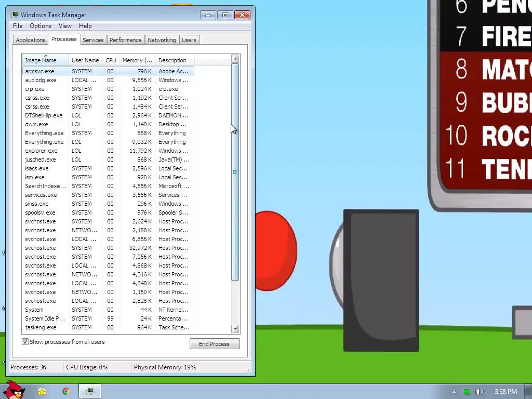Click the process list scroll down arrow
The image size is (532, 399).
coord(235,328)
